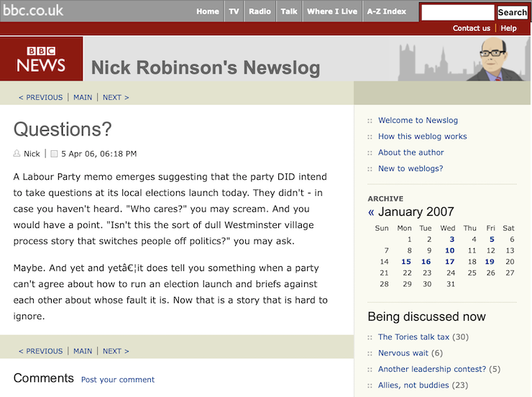Screen dimensions: 532x397
Task: Go to top NEXT post link
Action: 116,97
